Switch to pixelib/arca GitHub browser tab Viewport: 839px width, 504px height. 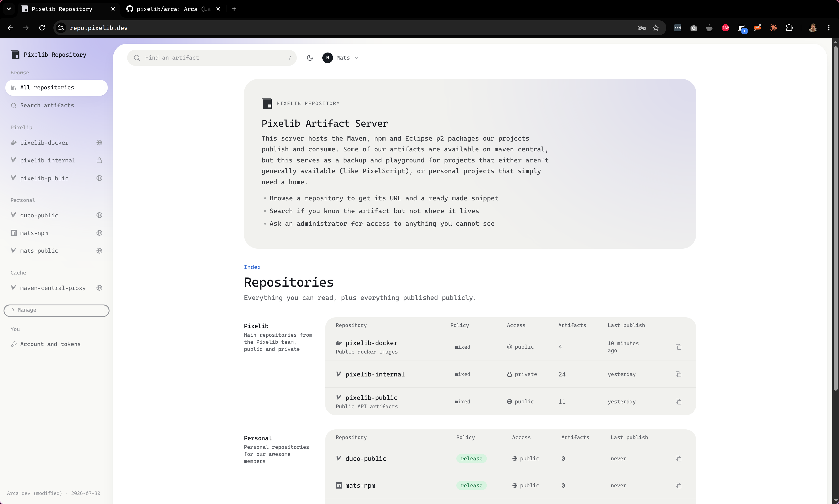tap(173, 9)
